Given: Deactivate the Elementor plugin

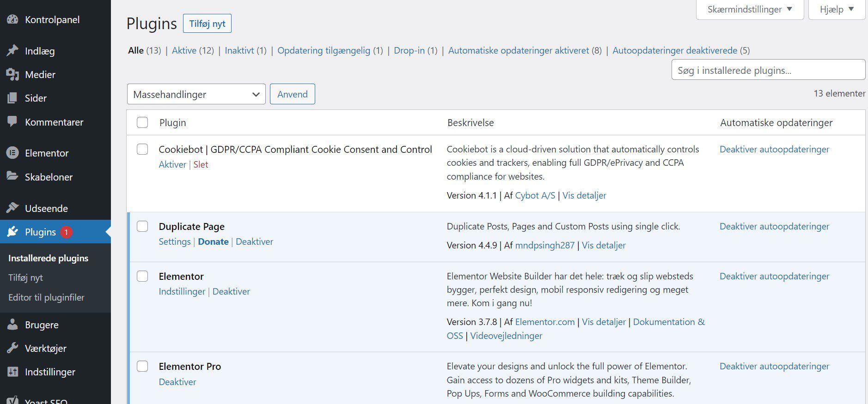Looking at the screenshot, I should [x=231, y=291].
